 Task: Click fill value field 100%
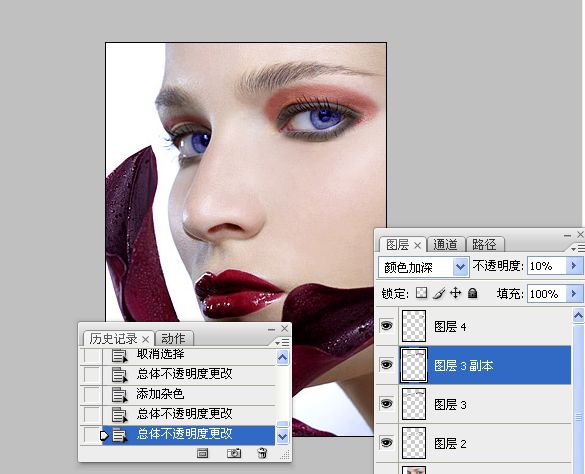click(547, 294)
